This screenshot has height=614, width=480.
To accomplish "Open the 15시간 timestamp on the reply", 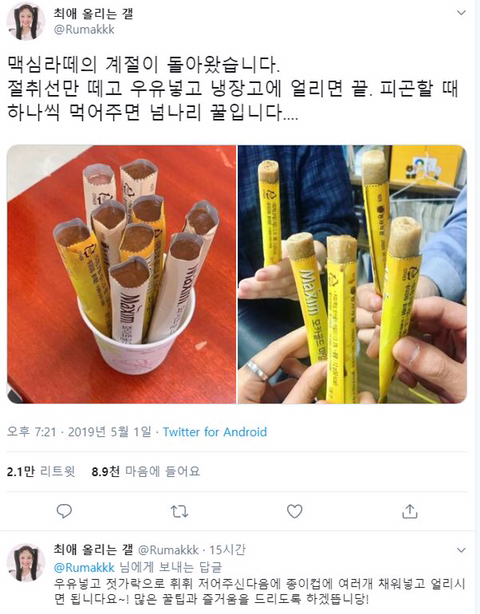I will pyautogui.click(x=227, y=550).
